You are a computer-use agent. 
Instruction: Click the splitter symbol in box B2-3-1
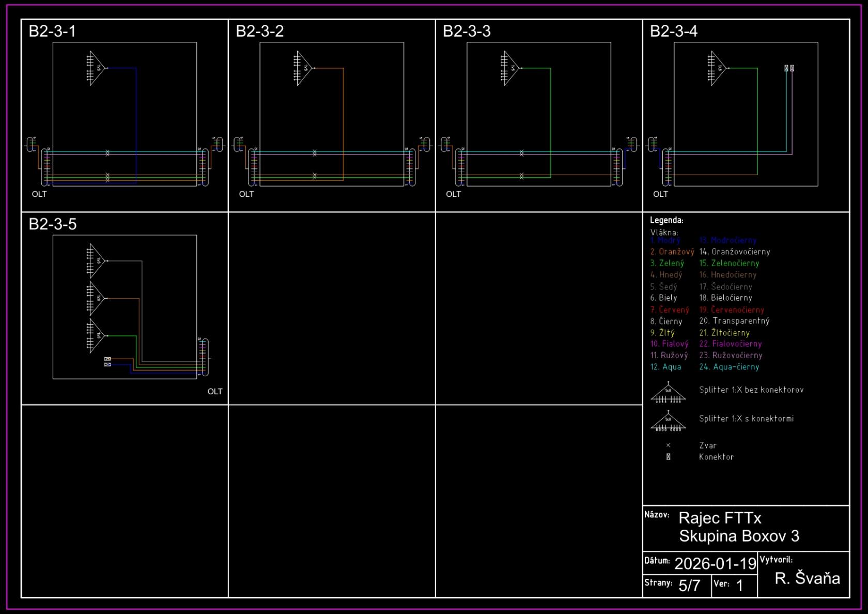pos(97,68)
